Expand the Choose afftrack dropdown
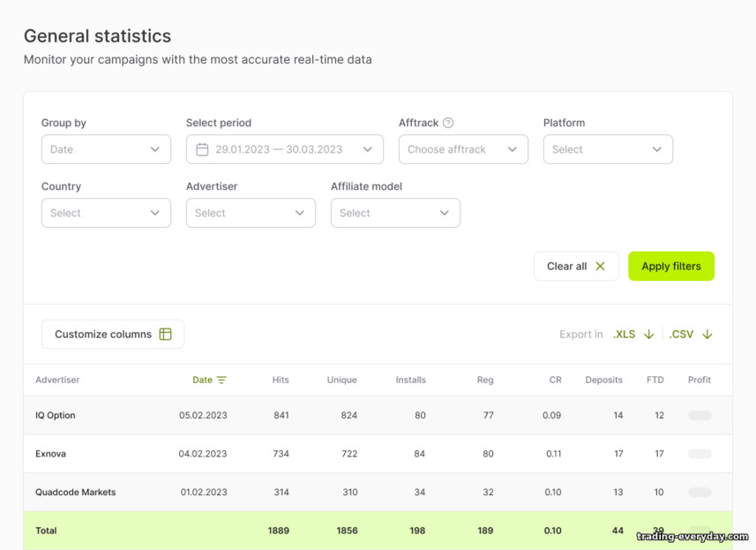Screen dimensions: 756x550 [463, 149]
